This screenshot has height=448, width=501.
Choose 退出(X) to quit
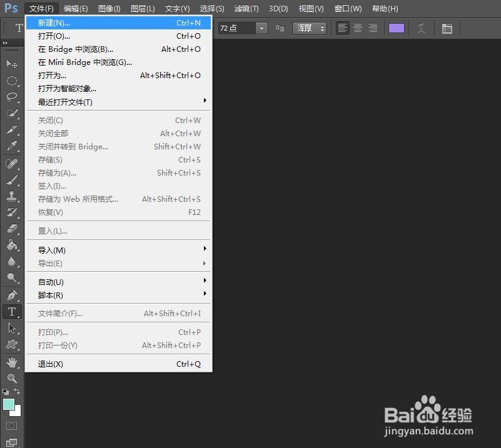(x=118, y=364)
